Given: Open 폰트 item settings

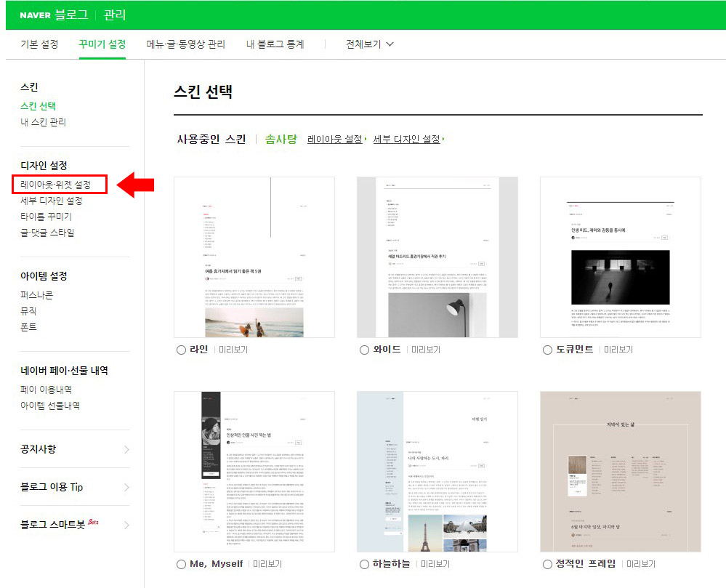Looking at the screenshot, I should pyautogui.click(x=28, y=327).
